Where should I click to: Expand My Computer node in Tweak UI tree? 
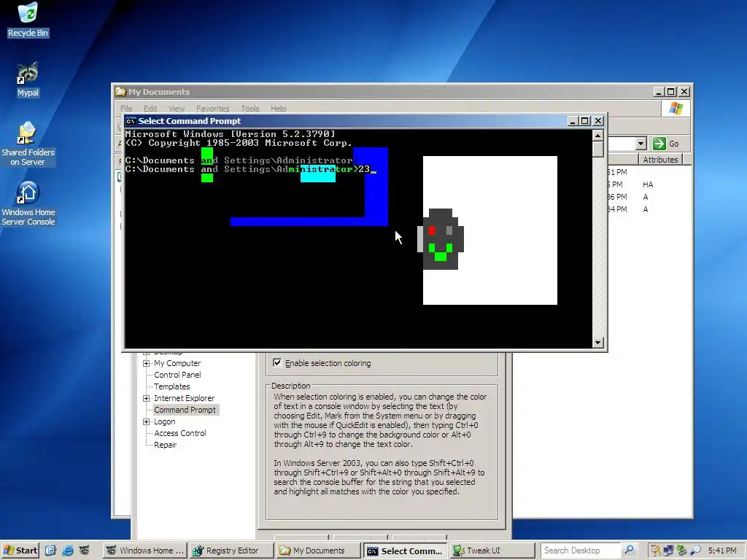pos(146,363)
